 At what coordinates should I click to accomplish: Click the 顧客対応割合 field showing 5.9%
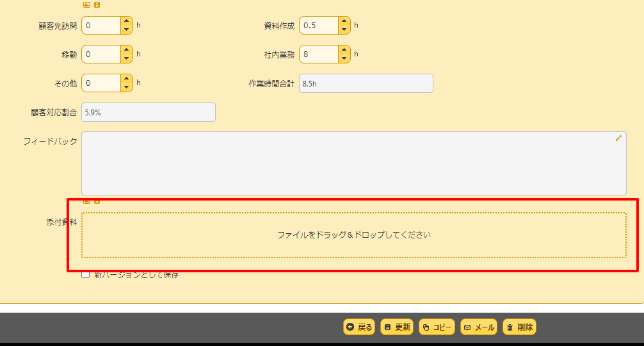[x=149, y=112]
